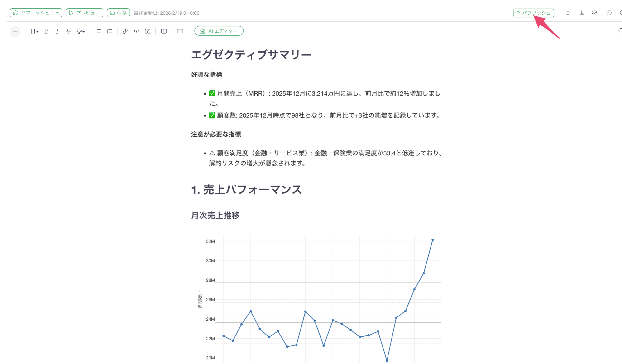Insert a block quote

148,31
